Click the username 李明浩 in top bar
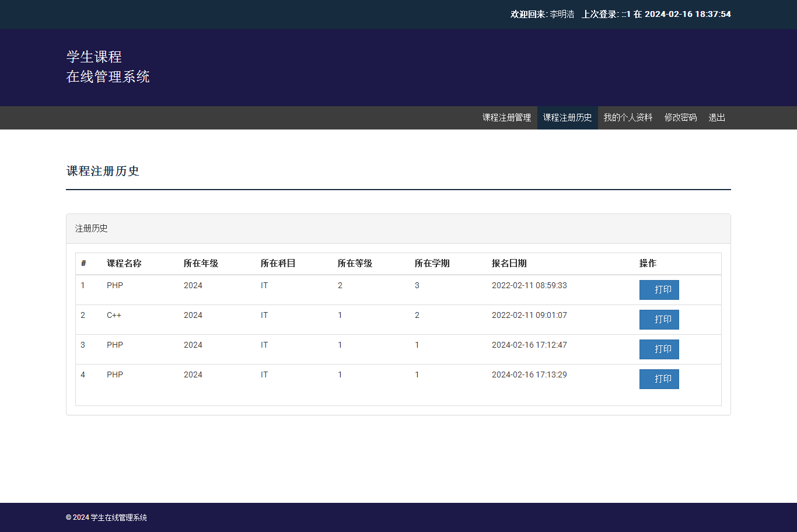The width and height of the screenshot is (797, 532). (562, 14)
